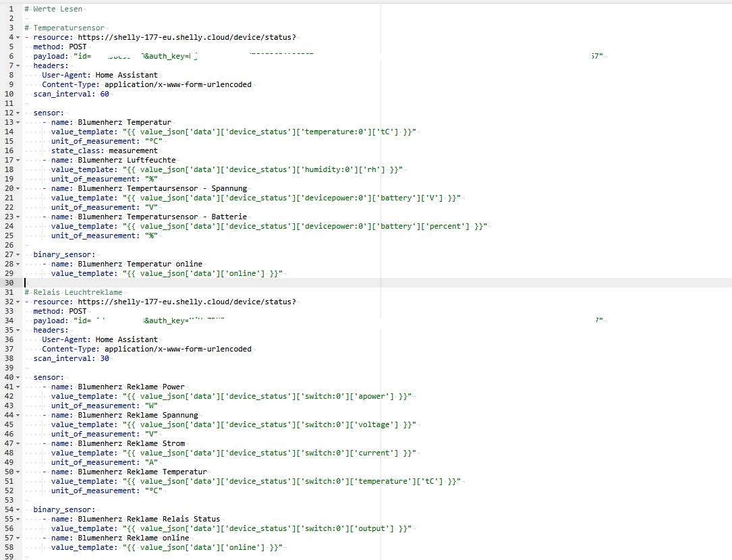
Task: Click the method: POST text on line 33
Action: coord(60,311)
